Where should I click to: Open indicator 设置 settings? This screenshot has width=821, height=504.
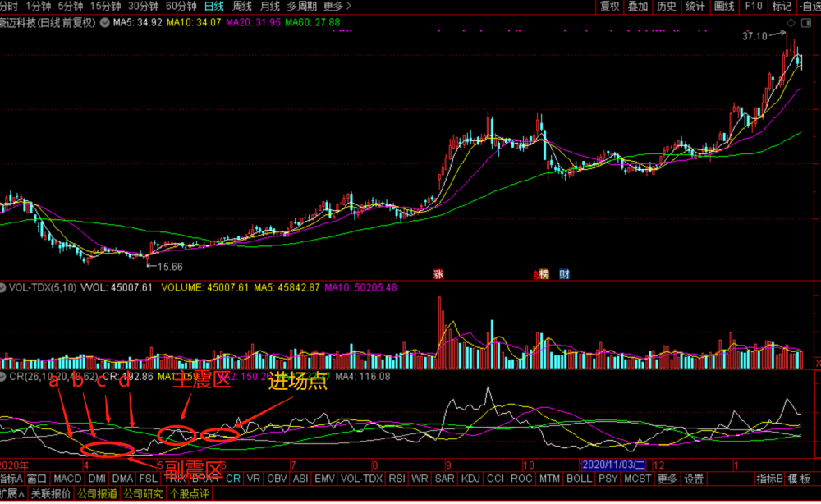(x=694, y=479)
